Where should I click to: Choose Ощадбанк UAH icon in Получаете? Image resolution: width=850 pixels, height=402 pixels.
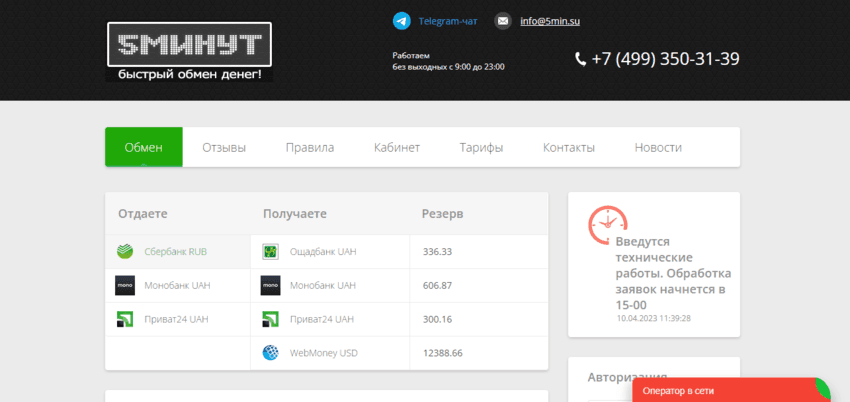click(x=270, y=251)
